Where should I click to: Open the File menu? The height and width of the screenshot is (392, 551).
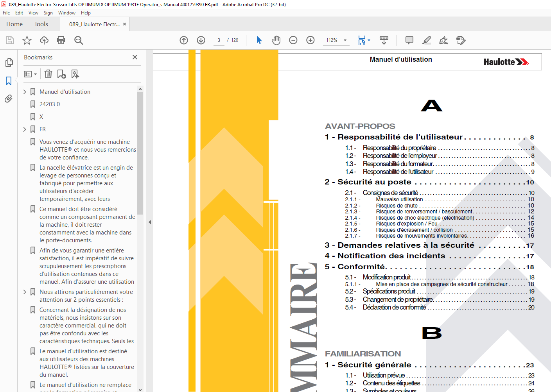coord(6,13)
